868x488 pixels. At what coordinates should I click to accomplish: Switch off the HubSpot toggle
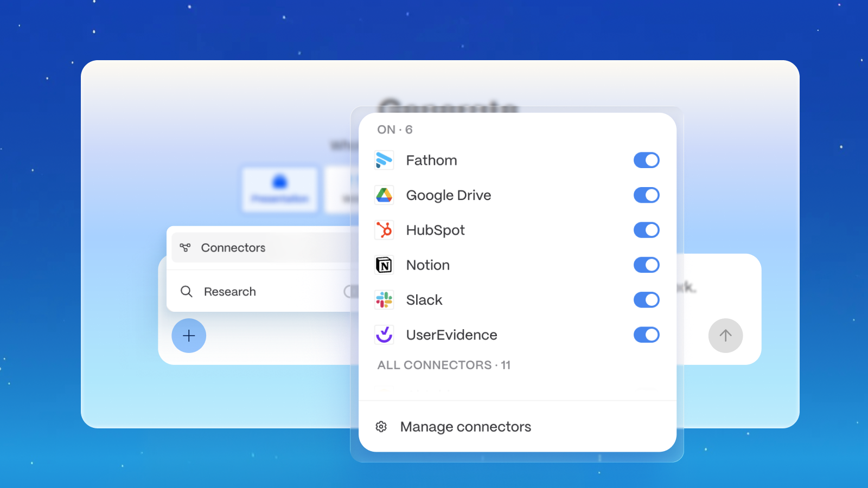647,230
